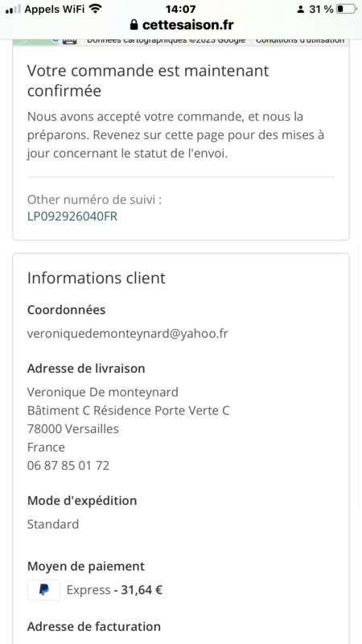Viewport: 362px width, 644px height.
Task: Tap the PayPal logo icon
Action: (x=44, y=590)
